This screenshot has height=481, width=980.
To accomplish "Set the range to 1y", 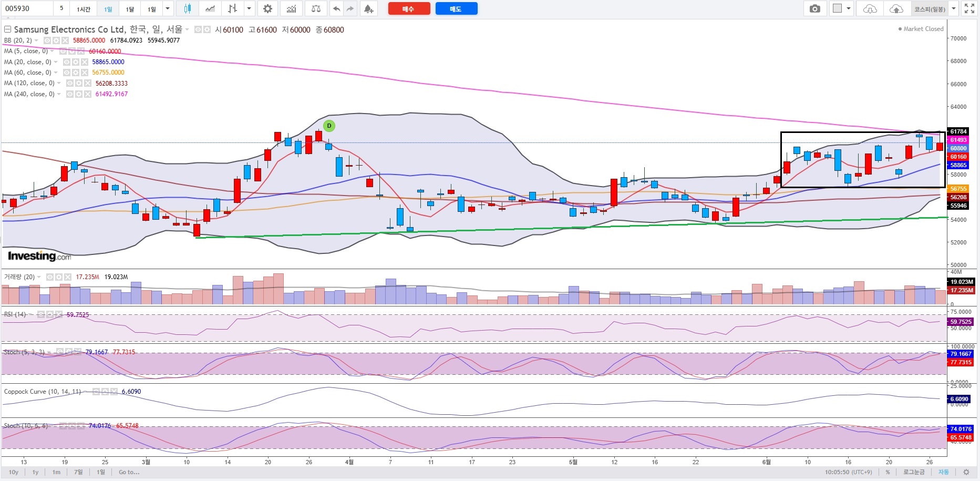I will [x=35, y=472].
